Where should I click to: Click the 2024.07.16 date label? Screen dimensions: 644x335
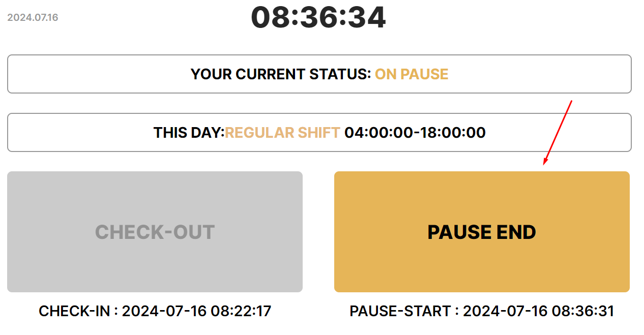click(33, 18)
